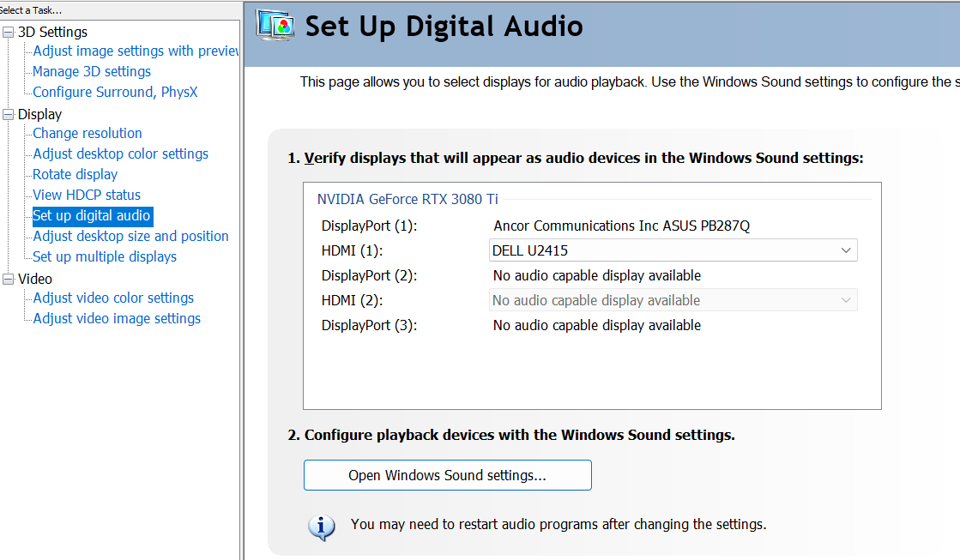Image resolution: width=960 pixels, height=560 pixels.
Task: Go to Adjust desktop size and position
Action: [x=130, y=236]
